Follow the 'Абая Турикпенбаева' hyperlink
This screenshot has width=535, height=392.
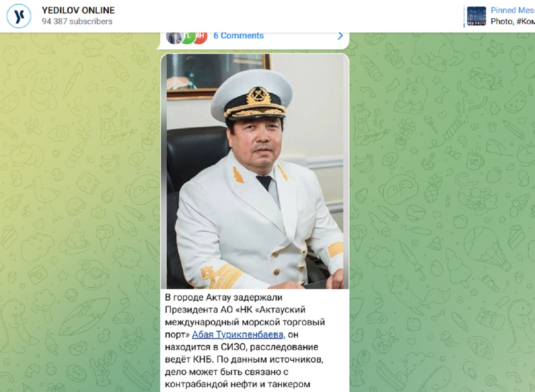tap(238, 334)
